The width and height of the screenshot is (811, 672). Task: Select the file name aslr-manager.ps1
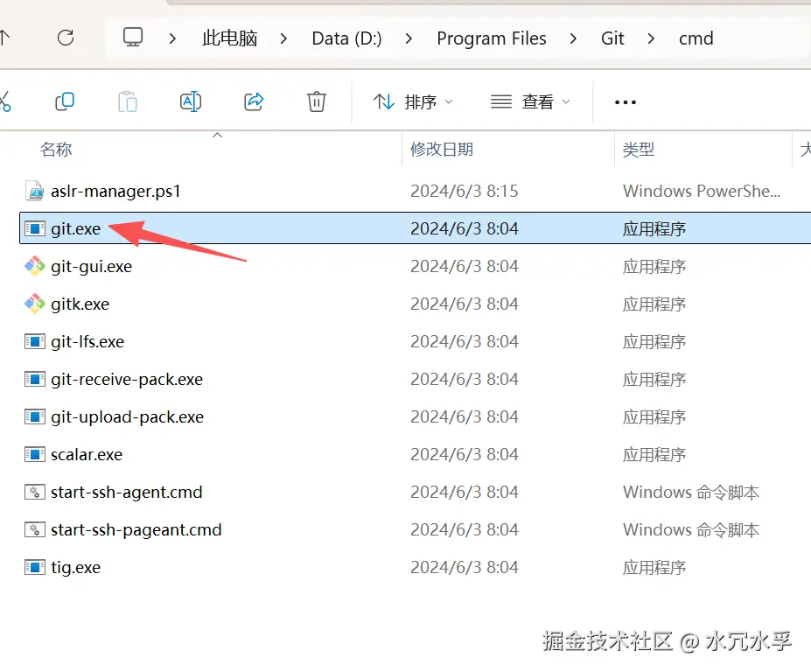click(x=115, y=191)
